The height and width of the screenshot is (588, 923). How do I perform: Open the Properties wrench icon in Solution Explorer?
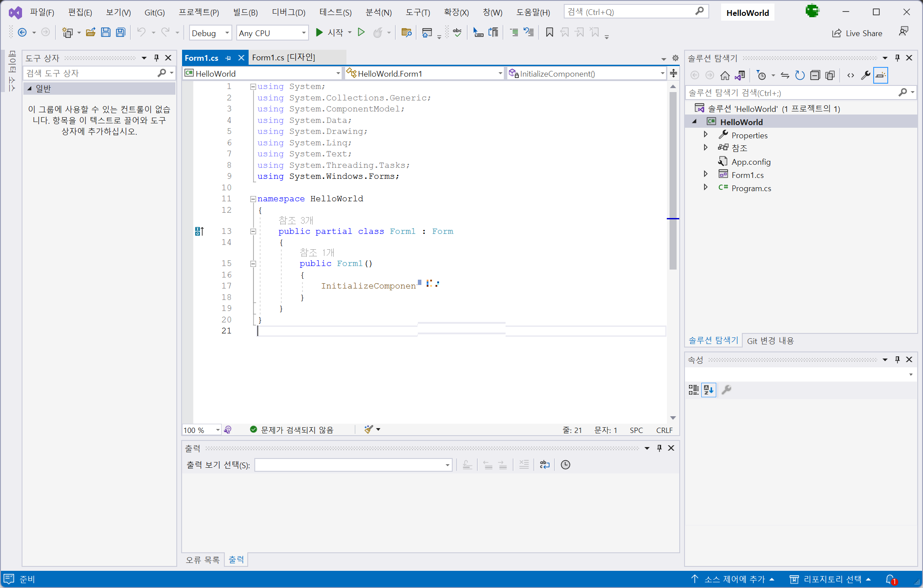pos(865,75)
